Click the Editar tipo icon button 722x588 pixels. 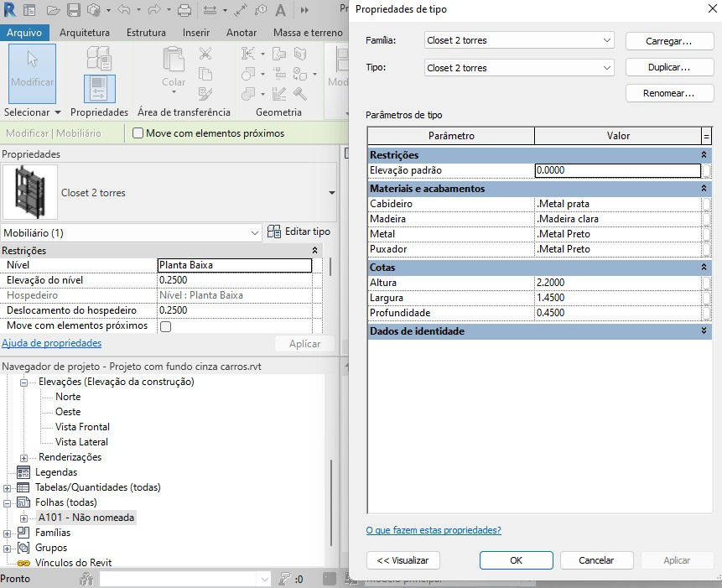[x=299, y=232]
